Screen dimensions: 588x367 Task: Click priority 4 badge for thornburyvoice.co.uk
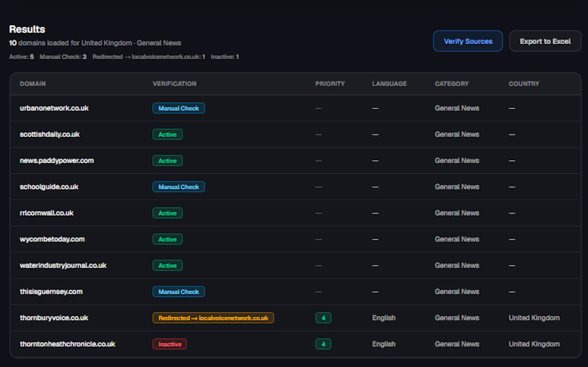(323, 318)
